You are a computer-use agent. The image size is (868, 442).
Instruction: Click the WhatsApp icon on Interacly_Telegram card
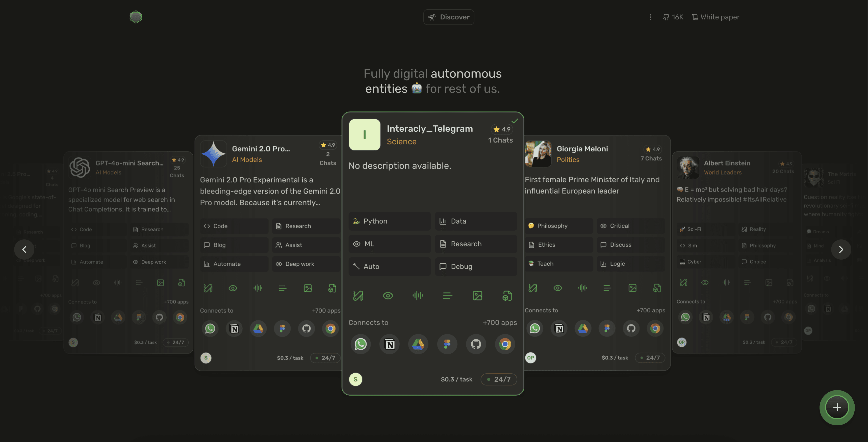[x=361, y=344]
